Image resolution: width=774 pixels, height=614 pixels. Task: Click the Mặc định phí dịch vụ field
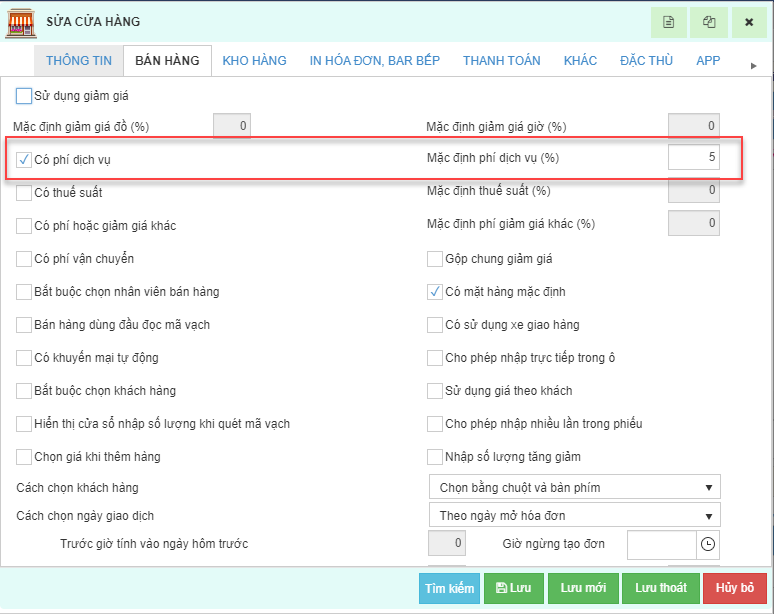pyautogui.click(x=694, y=158)
